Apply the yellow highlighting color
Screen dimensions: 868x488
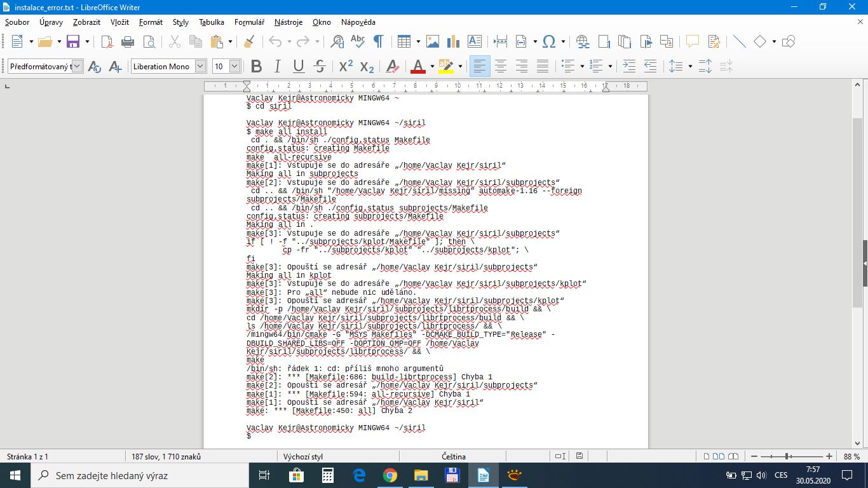pos(445,66)
